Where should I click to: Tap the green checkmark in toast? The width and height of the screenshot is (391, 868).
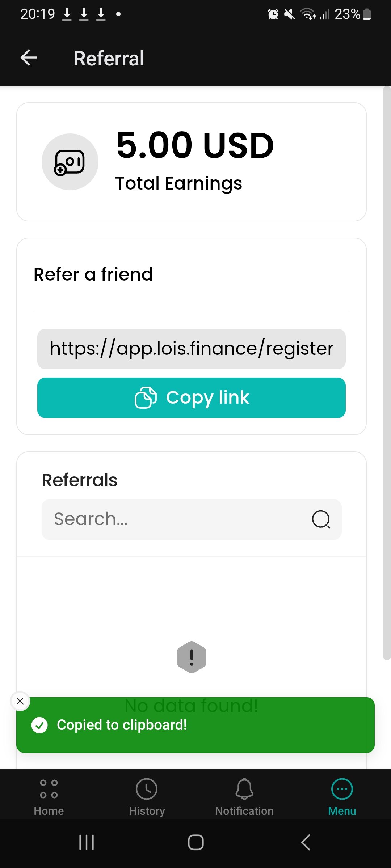(39, 725)
